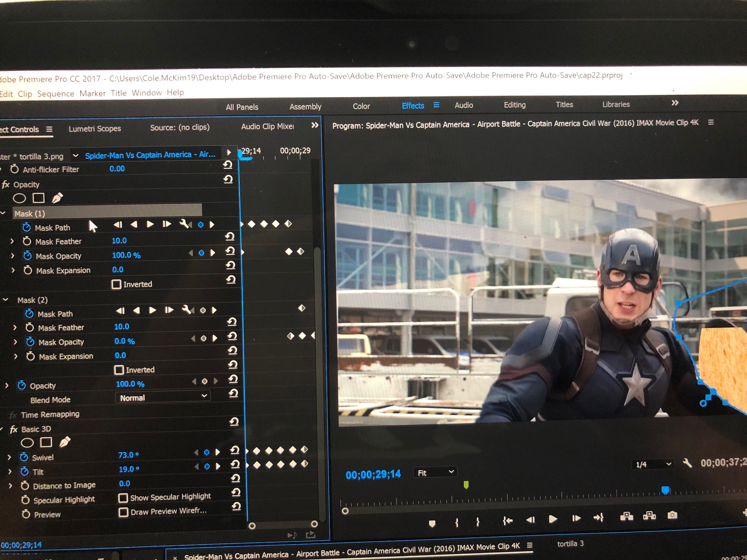Expand Mask (1) Mask Feather property
Image resolution: width=747 pixels, height=560 pixels.
[12, 241]
